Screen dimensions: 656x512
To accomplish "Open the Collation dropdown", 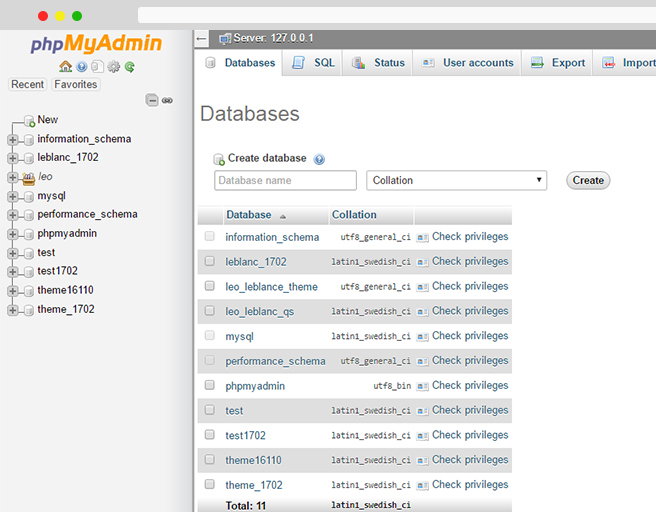I will (456, 180).
